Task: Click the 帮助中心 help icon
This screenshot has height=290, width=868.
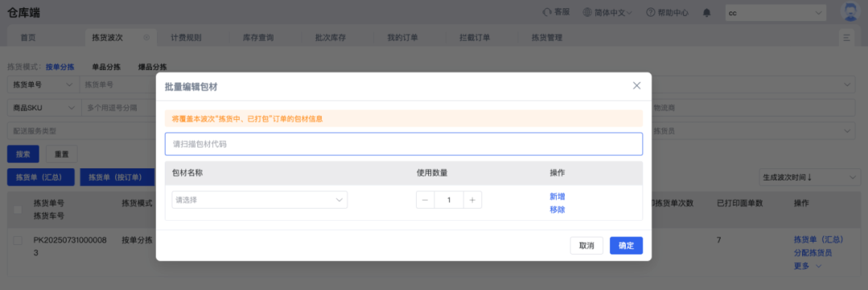Action: point(651,12)
